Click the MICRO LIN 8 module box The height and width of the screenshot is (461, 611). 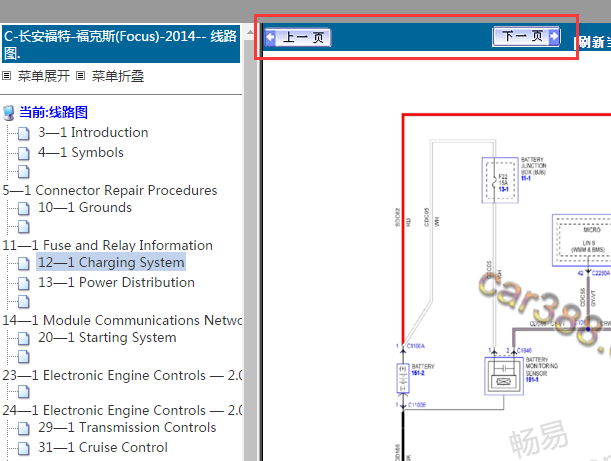pyautogui.click(x=582, y=240)
